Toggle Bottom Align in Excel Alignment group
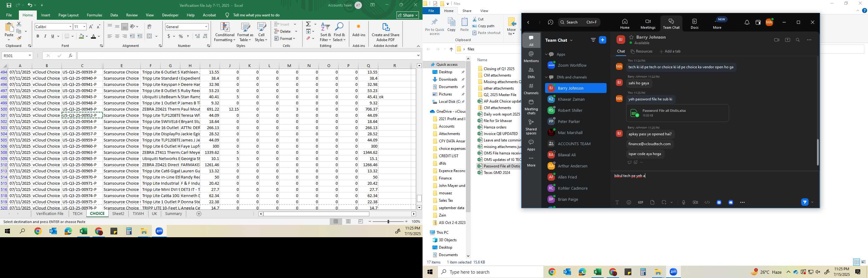 [125, 27]
